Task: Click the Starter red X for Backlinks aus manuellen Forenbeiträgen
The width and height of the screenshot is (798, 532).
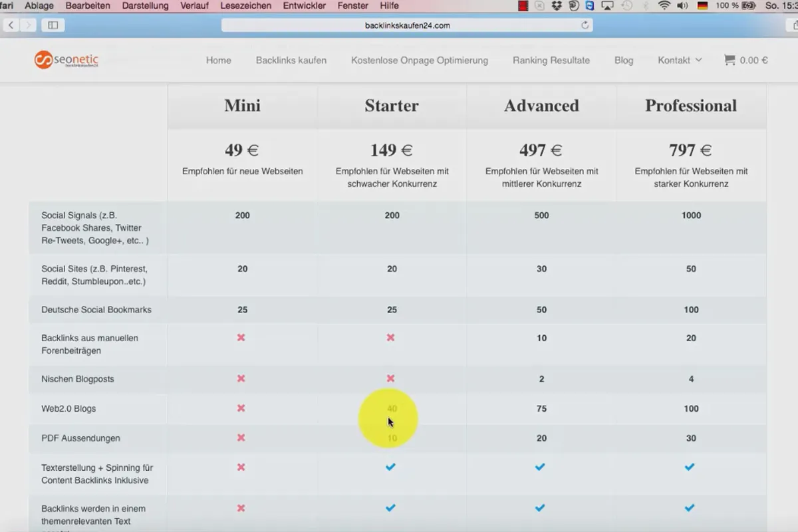Action: pos(391,338)
